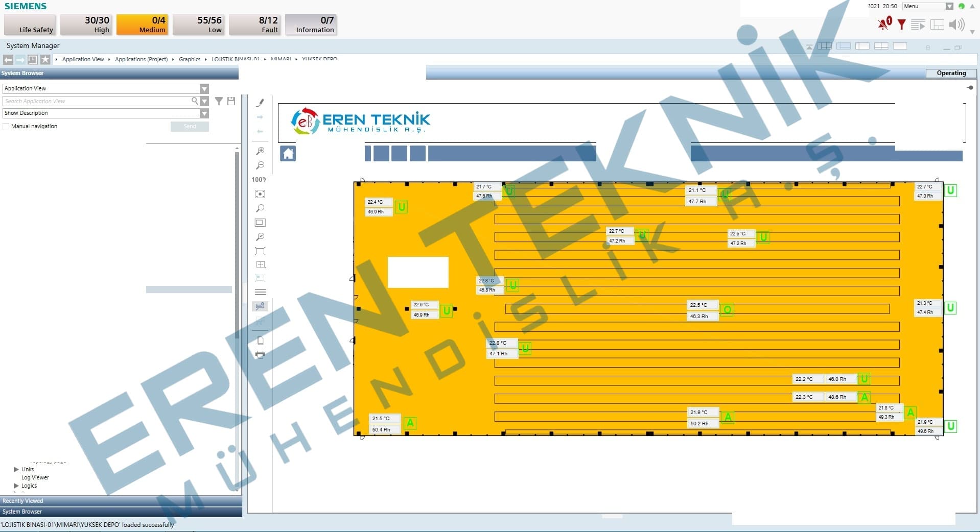Open the High alarms 30/30 tab
The image size is (980, 532).
[x=86, y=25]
